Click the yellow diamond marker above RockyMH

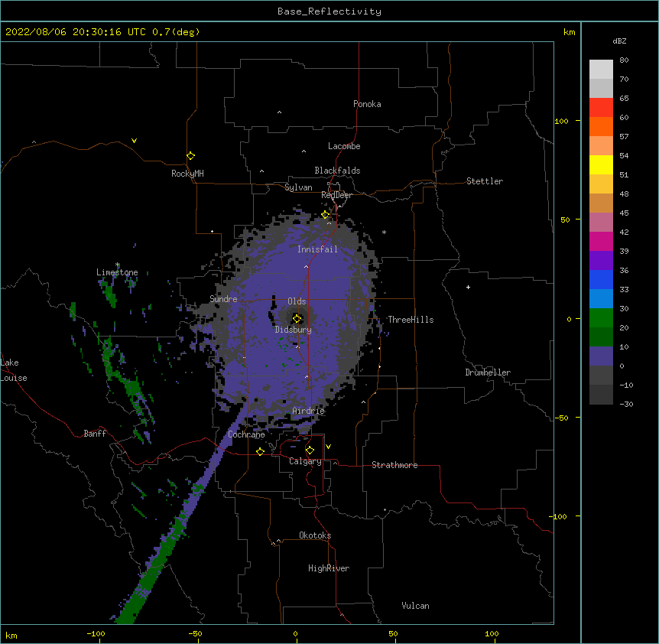point(190,156)
